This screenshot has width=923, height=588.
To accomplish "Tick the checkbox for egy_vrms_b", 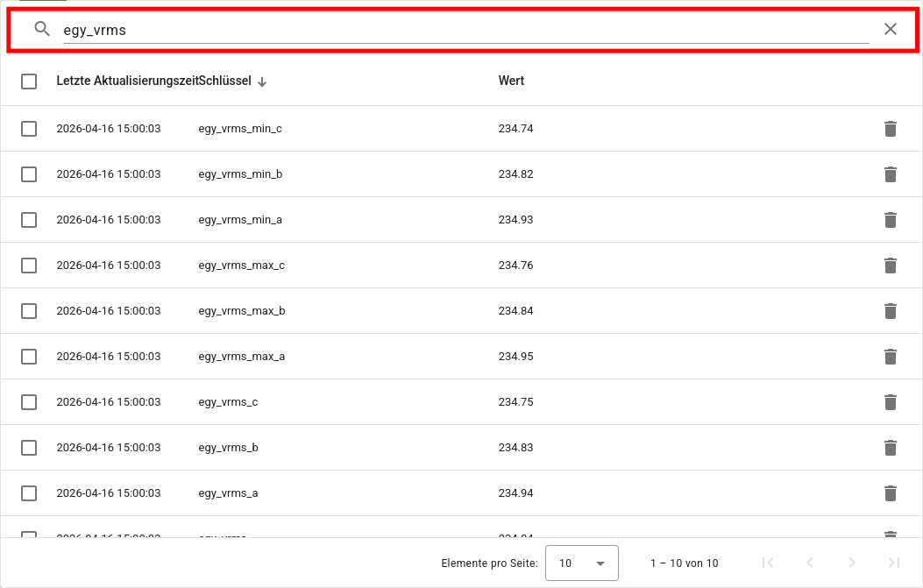I will coord(29,448).
